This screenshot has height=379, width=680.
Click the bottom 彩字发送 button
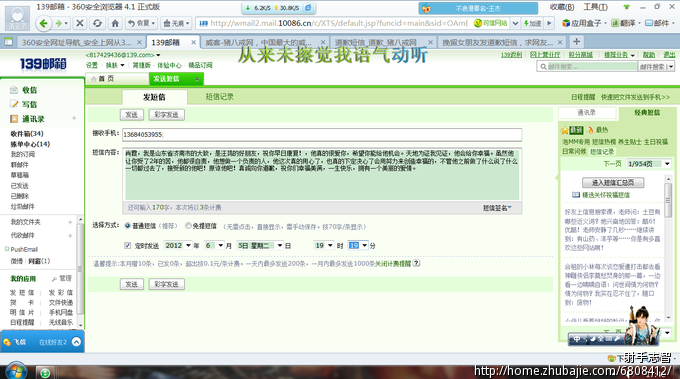click(x=167, y=284)
